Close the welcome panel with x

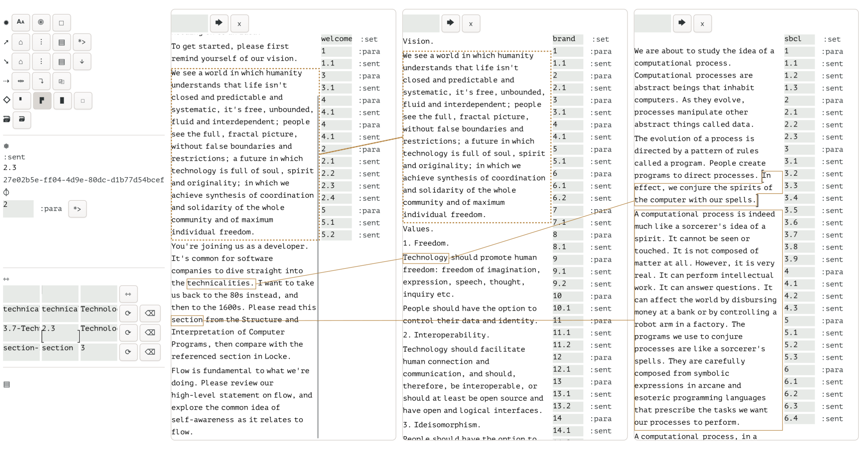point(239,24)
